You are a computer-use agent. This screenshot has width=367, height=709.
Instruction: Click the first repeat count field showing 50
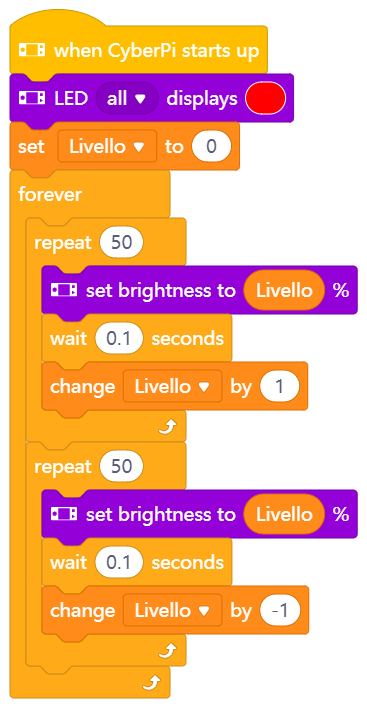click(122, 242)
